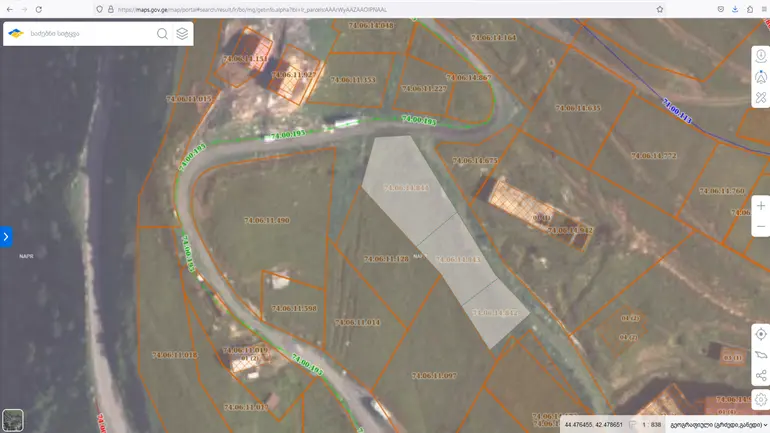
Task: Select parcel labeled 74.06.14.942
Action: pyautogui.click(x=570, y=230)
